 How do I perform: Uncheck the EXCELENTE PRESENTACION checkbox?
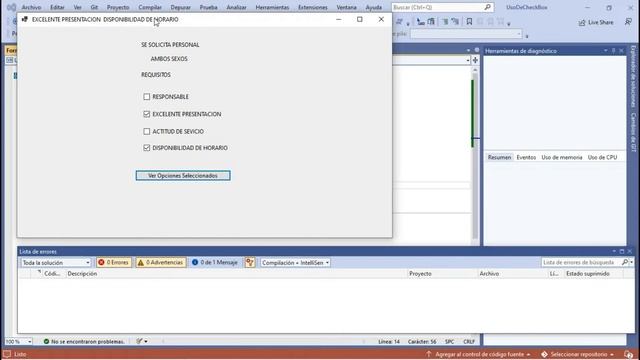[x=147, y=114]
